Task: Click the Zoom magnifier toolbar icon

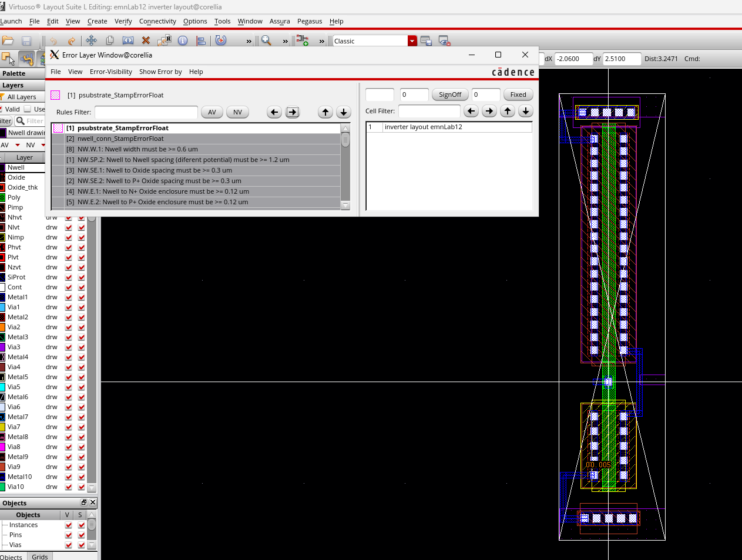Action: point(266,41)
